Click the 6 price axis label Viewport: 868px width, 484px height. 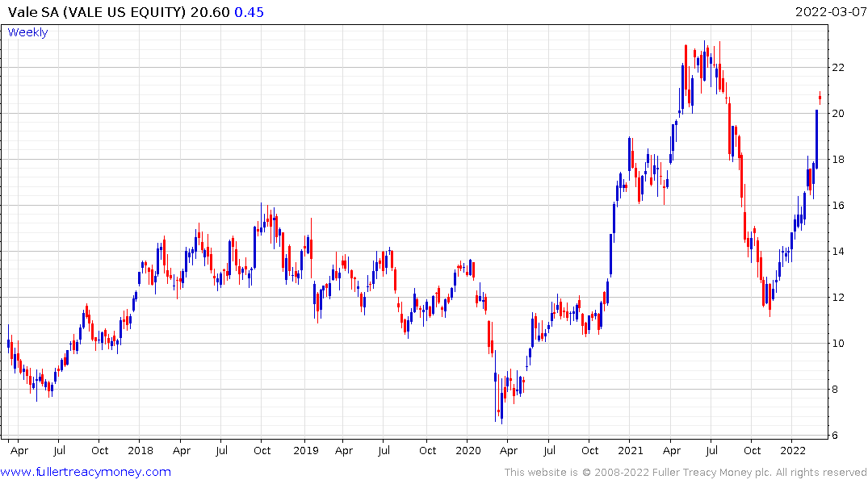[835, 436]
